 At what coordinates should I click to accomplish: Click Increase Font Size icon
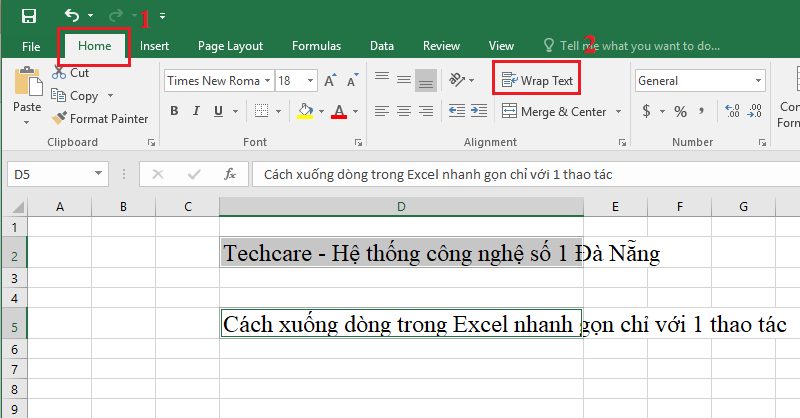(x=330, y=80)
